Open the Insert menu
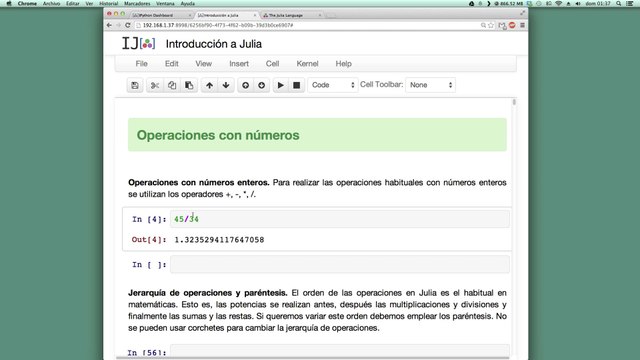 pyautogui.click(x=239, y=64)
